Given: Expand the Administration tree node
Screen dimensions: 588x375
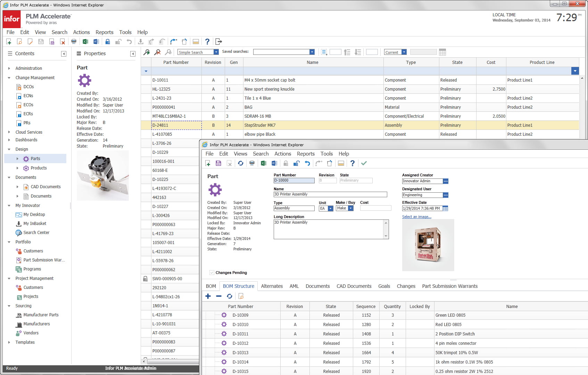Looking at the screenshot, I should [9, 68].
